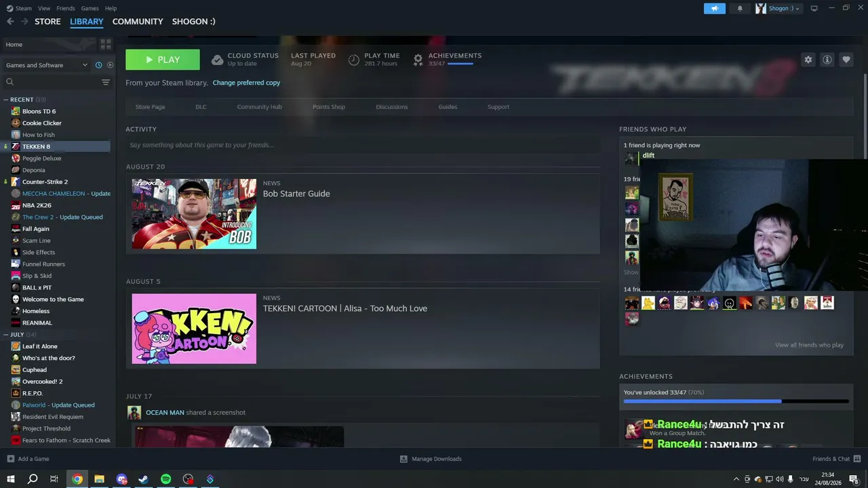Open File Explorer from taskbar
The height and width of the screenshot is (488, 868).
[99, 479]
